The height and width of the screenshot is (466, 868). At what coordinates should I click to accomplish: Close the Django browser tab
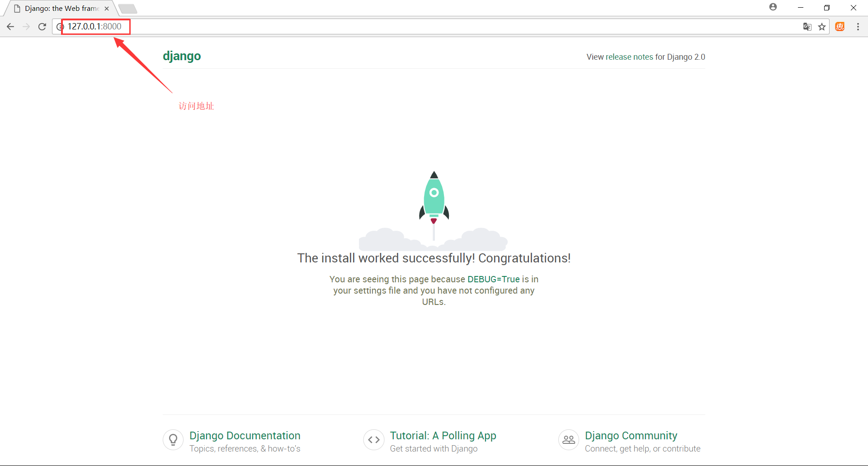coord(107,9)
